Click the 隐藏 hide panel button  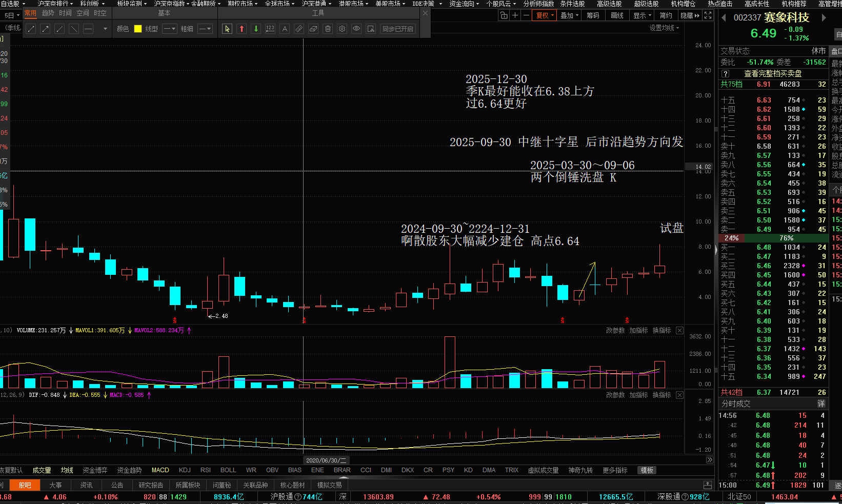point(690,15)
